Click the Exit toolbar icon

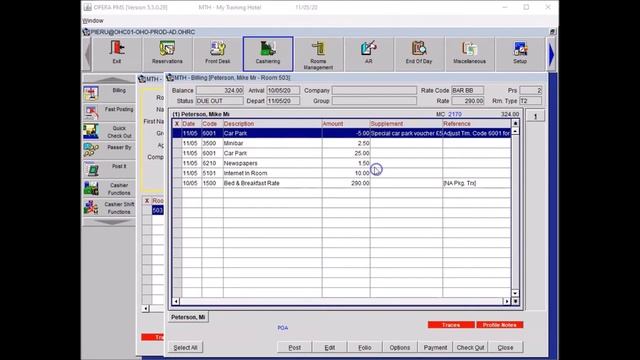117,54
